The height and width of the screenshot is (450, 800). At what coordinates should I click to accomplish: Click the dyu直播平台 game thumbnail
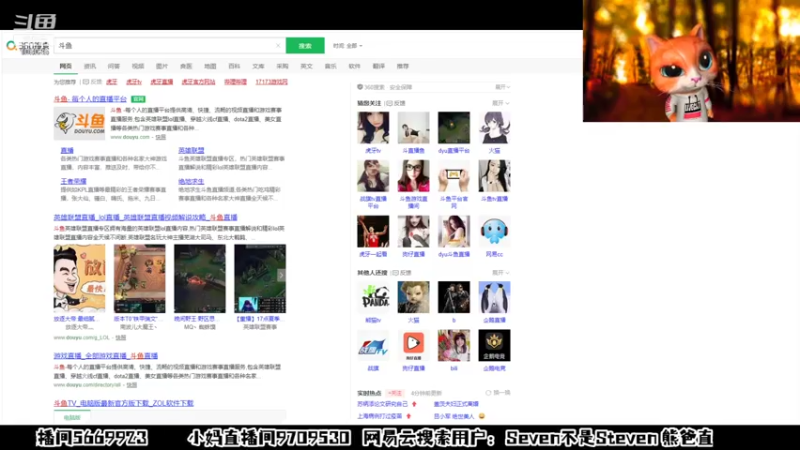454,128
